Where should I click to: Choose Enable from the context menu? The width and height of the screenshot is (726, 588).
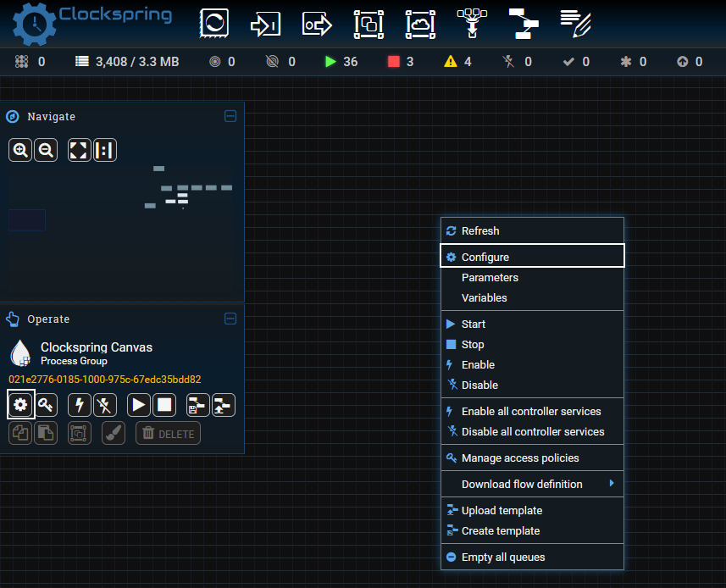tap(532, 365)
